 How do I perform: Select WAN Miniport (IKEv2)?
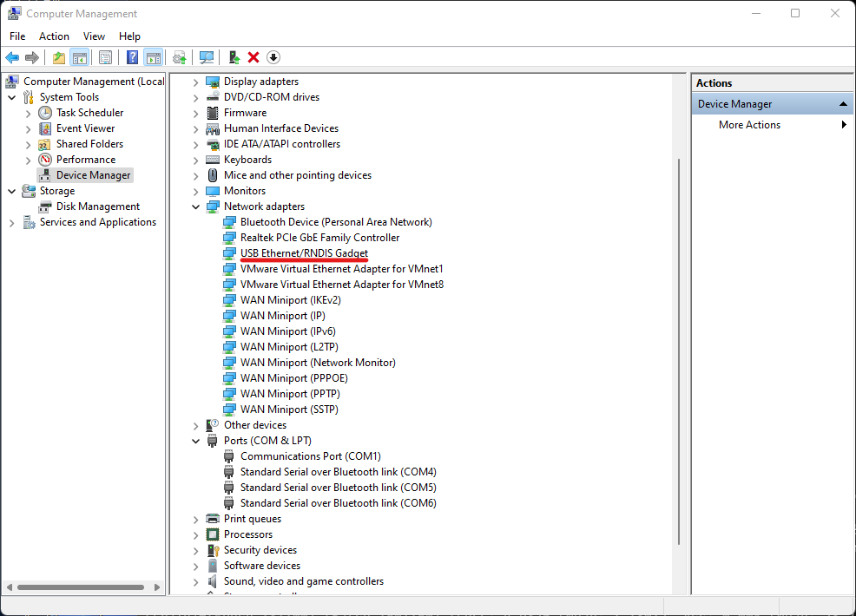[291, 300]
